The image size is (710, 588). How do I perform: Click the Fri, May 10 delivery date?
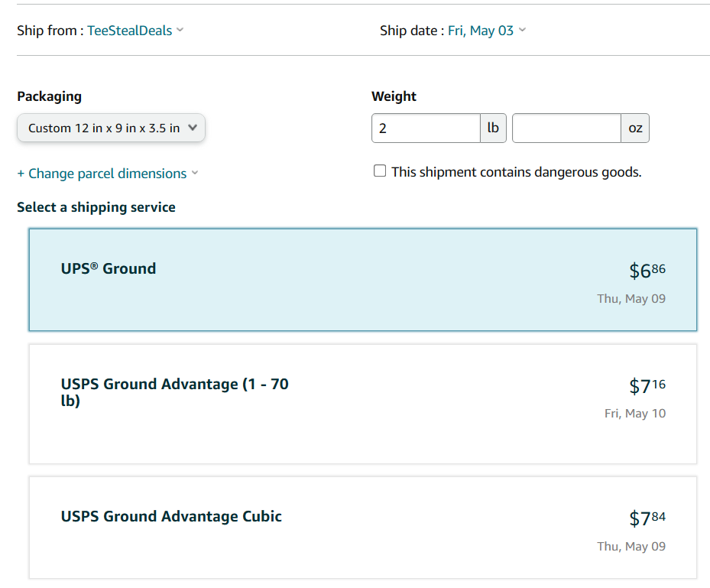point(635,413)
